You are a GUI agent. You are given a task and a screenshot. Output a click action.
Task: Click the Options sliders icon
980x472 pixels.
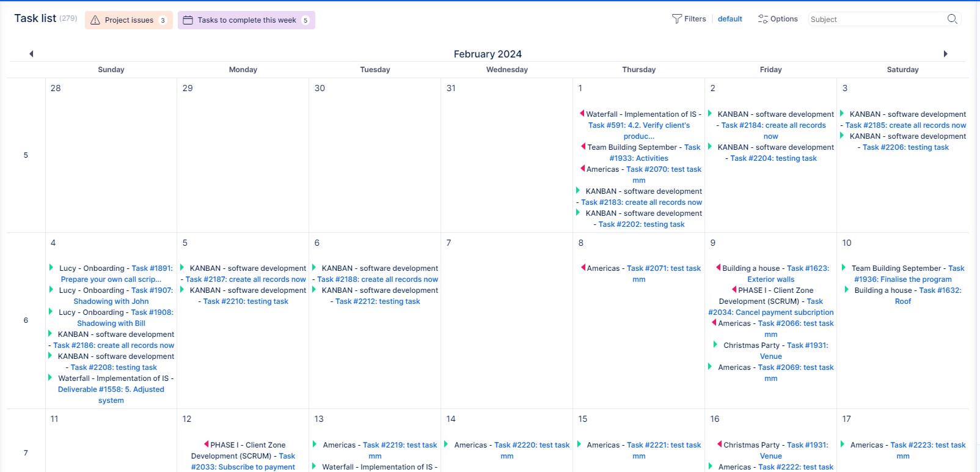pos(762,19)
